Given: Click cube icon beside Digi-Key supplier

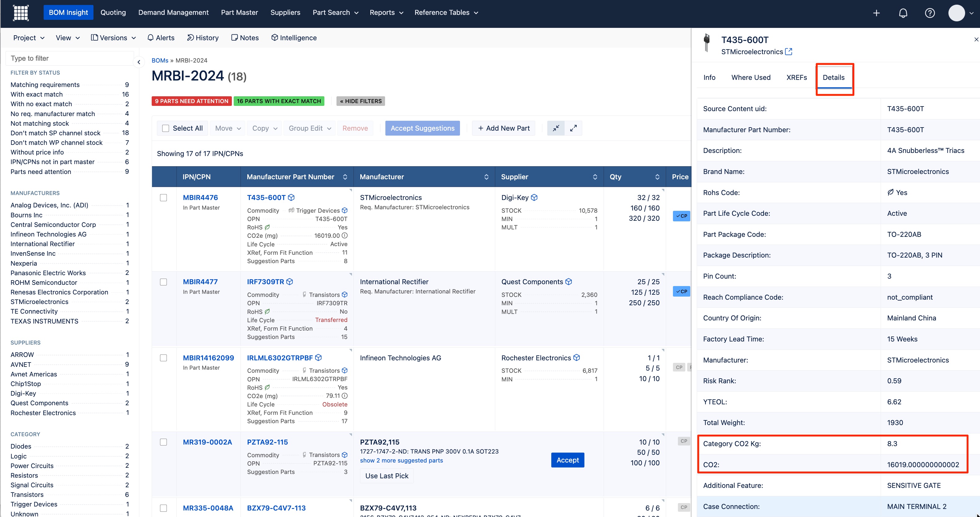Looking at the screenshot, I should [x=534, y=198].
